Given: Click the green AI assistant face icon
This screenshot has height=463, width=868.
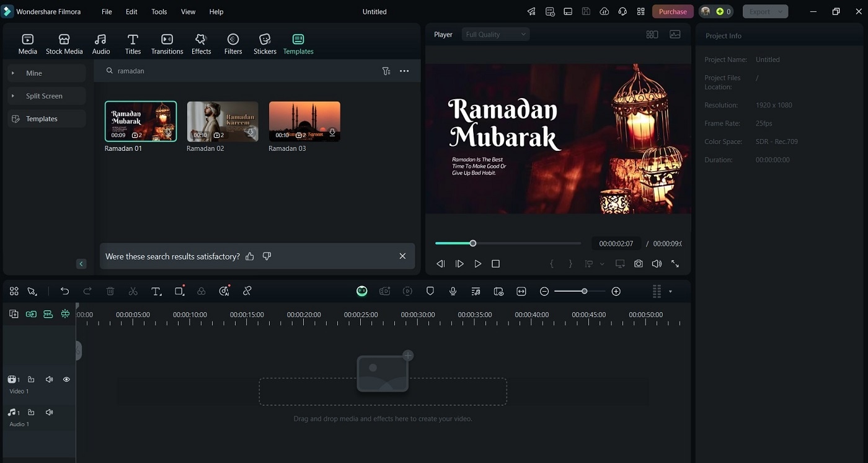Looking at the screenshot, I should pos(362,291).
